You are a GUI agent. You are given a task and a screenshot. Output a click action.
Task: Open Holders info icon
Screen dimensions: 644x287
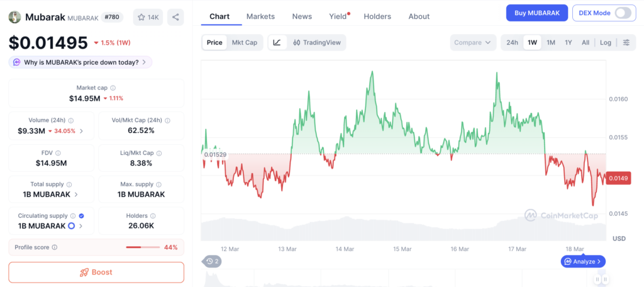[x=153, y=215]
